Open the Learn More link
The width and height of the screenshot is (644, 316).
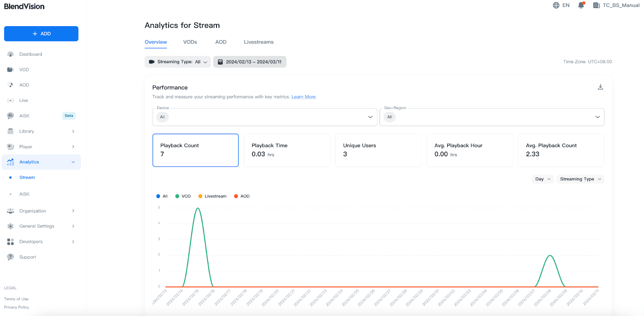click(x=303, y=97)
